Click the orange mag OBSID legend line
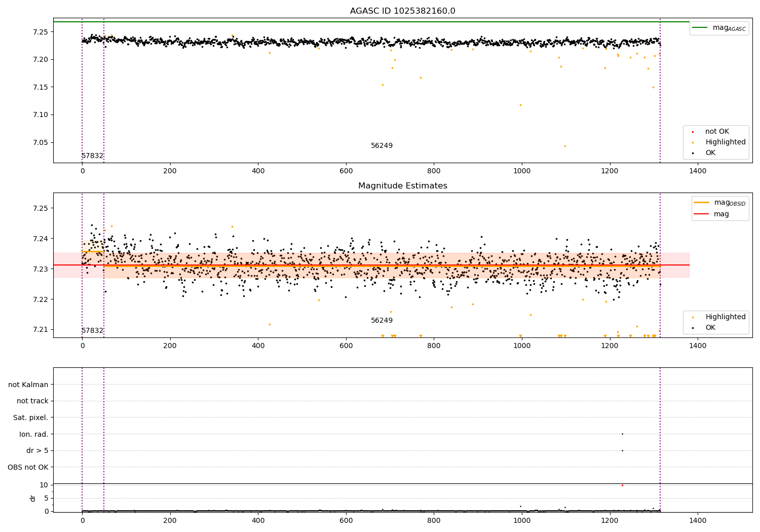760x532 pixels. [702, 203]
